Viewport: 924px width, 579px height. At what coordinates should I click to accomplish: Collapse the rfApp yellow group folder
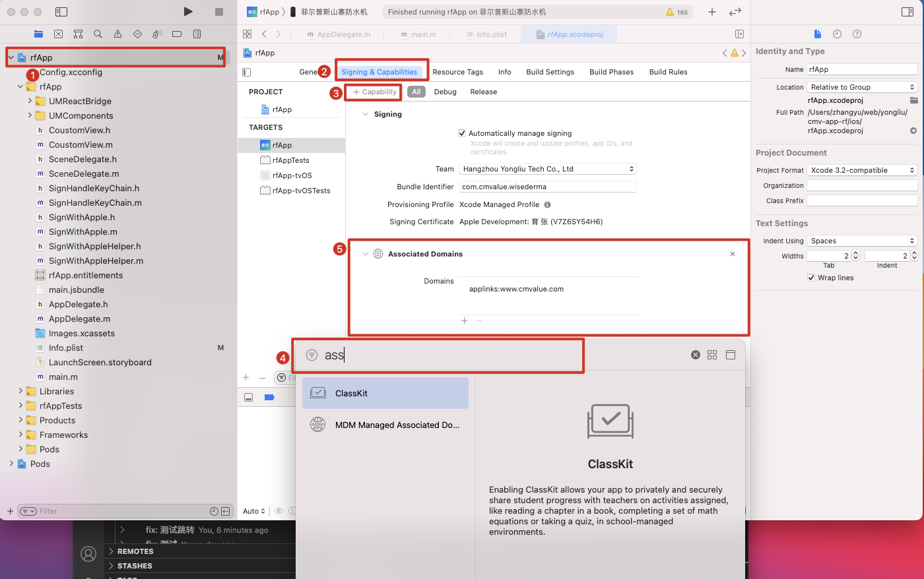click(x=20, y=87)
